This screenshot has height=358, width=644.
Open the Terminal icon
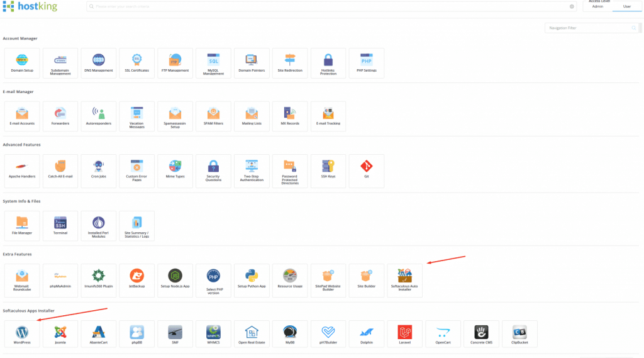pyautogui.click(x=60, y=225)
